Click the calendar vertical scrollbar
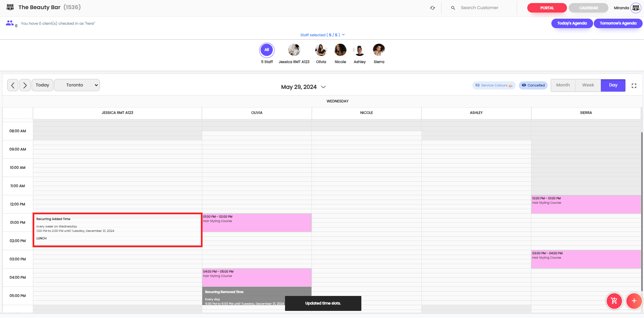Image resolution: width=644 pixels, height=318 pixels. 642,212
